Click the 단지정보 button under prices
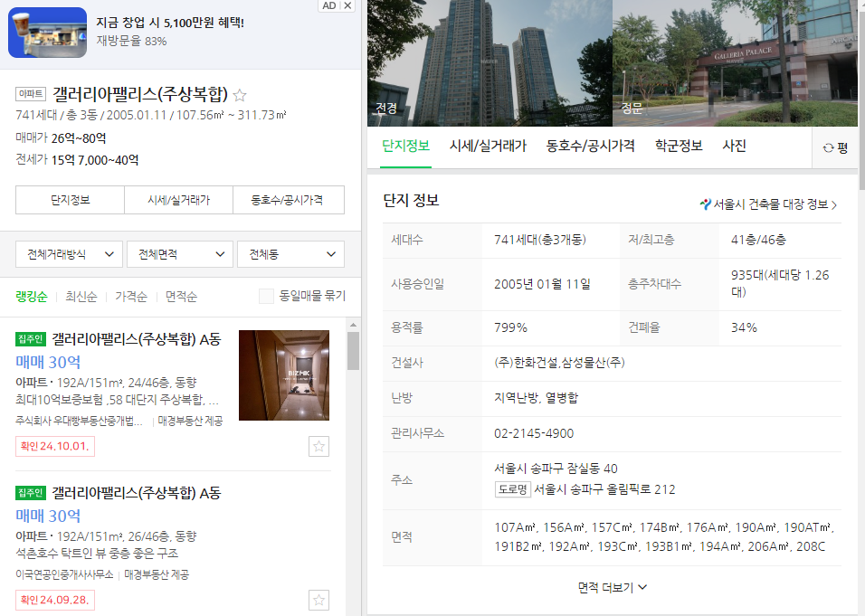 click(x=70, y=200)
